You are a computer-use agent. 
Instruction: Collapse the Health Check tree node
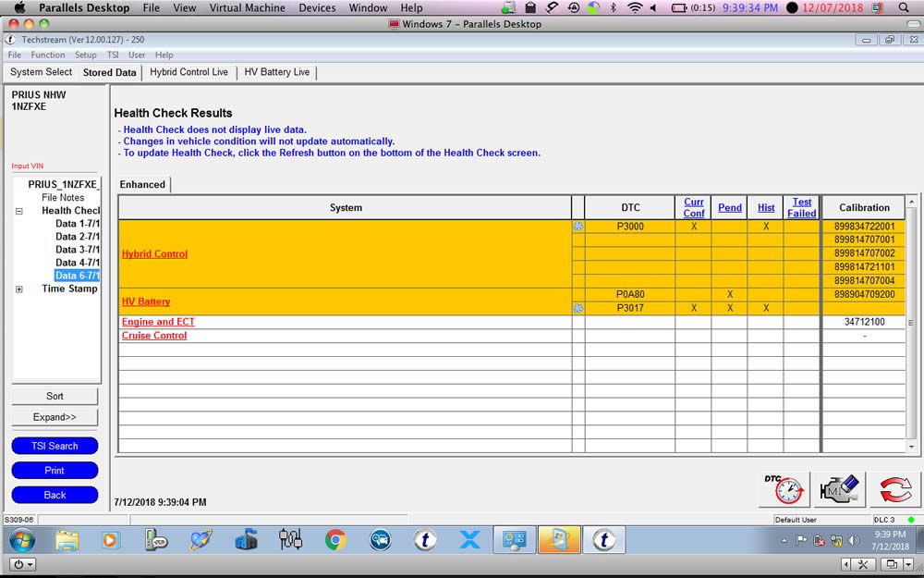click(x=19, y=211)
